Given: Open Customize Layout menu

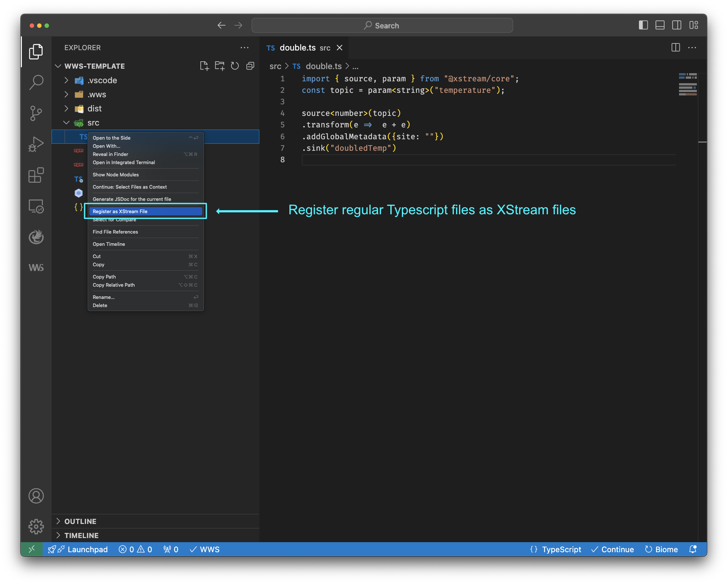Looking at the screenshot, I should click(x=693, y=25).
